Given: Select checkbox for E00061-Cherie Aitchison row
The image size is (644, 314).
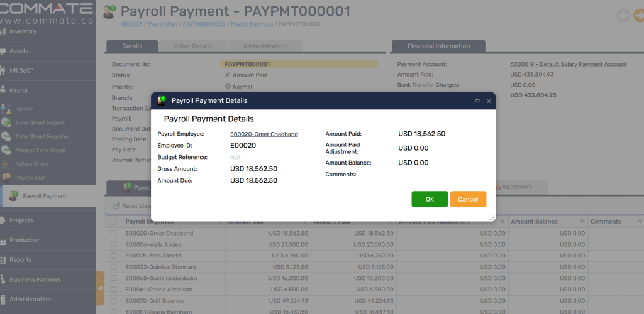Looking at the screenshot, I should (114, 290).
